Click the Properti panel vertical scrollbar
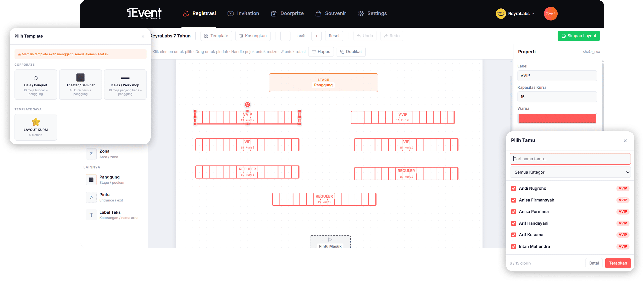 pyautogui.click(x=603, y=97)
